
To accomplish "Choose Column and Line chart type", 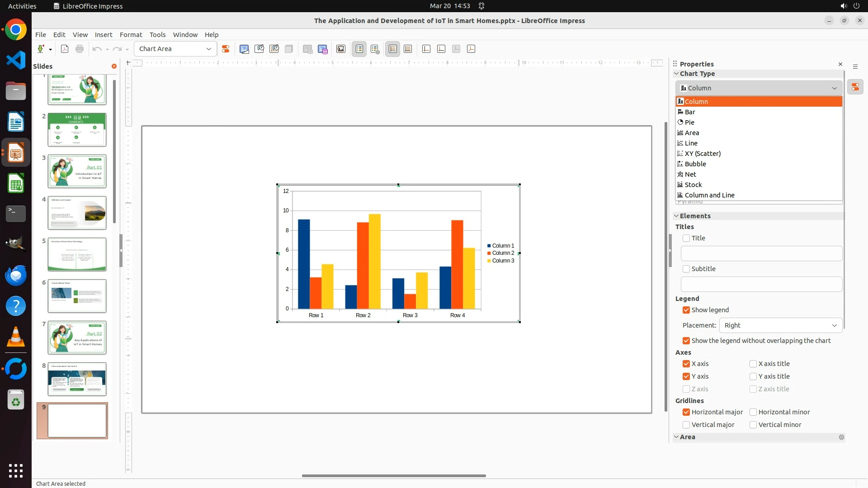I will pyautogui.click(x=709, y=195).
